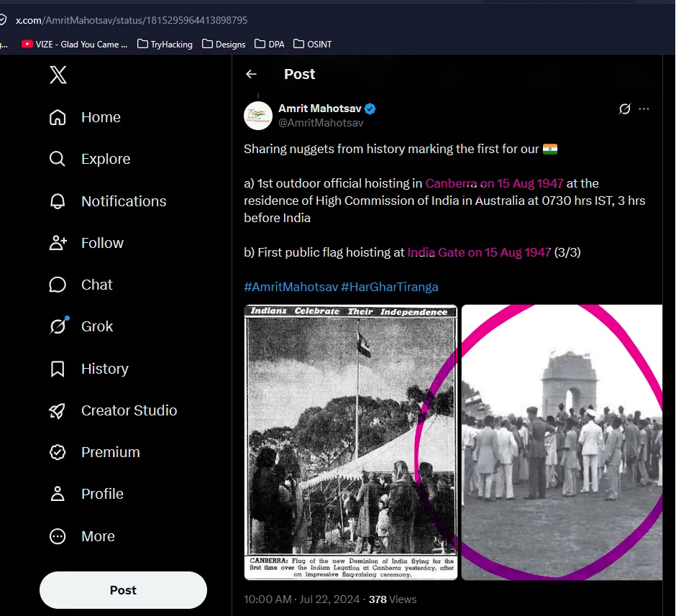Select the Explore menu label
This screenshot has width=676, height=616.
[x=106, y=159]
